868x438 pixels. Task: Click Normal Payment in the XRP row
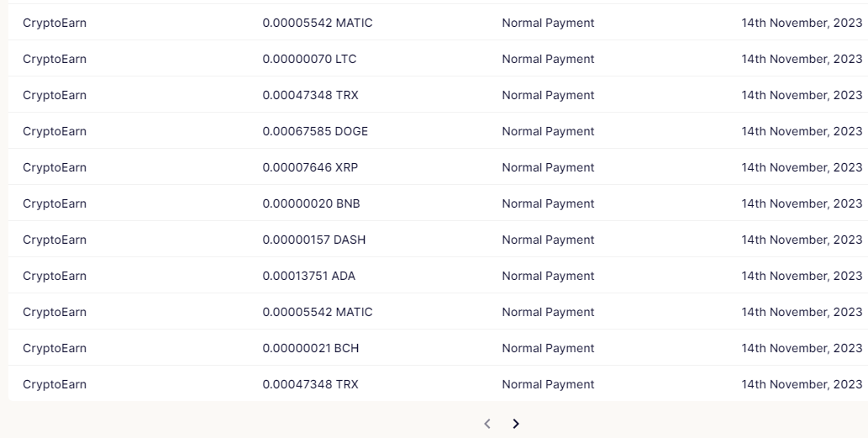(x=548, y=167)
